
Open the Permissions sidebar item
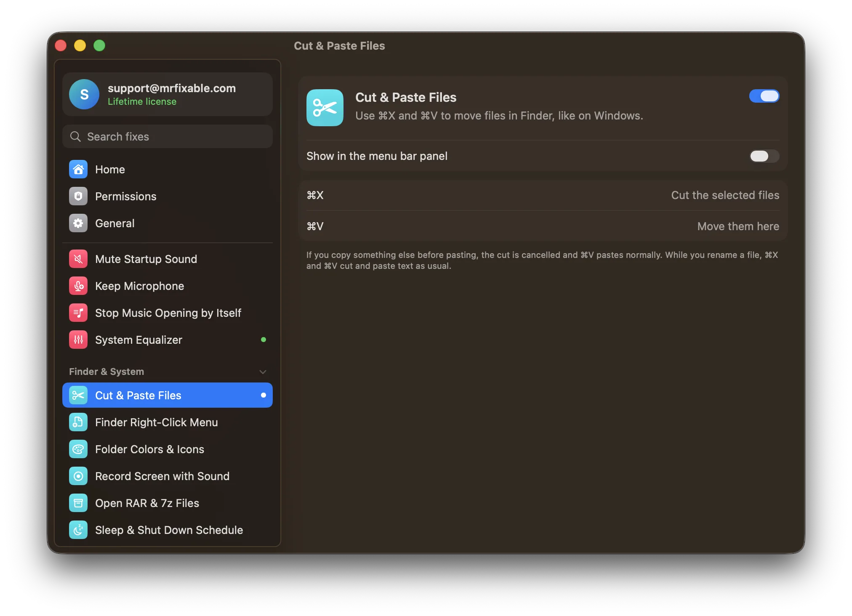click(x=168, y=196)
